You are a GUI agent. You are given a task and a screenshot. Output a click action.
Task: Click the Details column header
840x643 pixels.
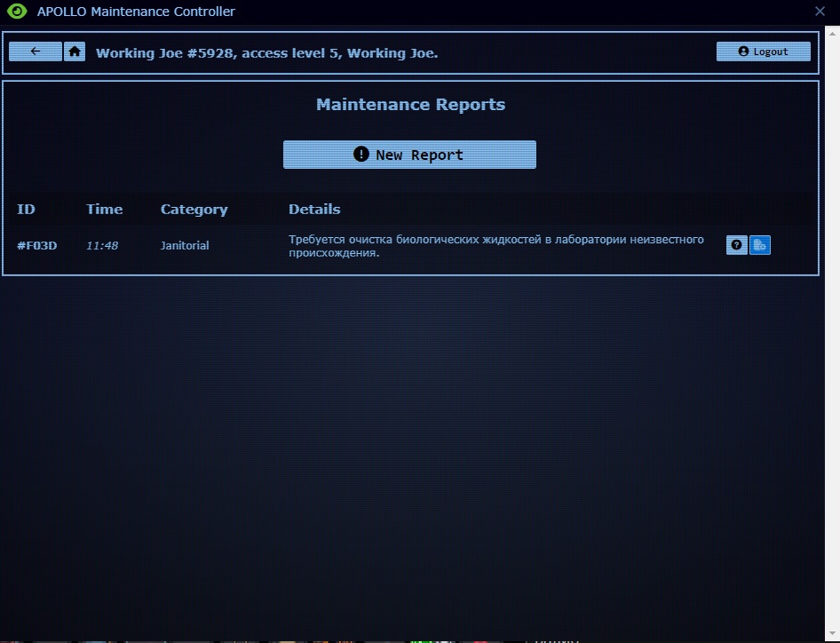314,210
